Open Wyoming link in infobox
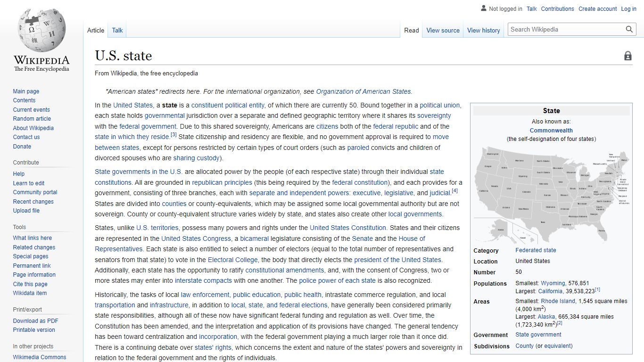This screenshot has height=362, width=644. [x=553, y=283]
